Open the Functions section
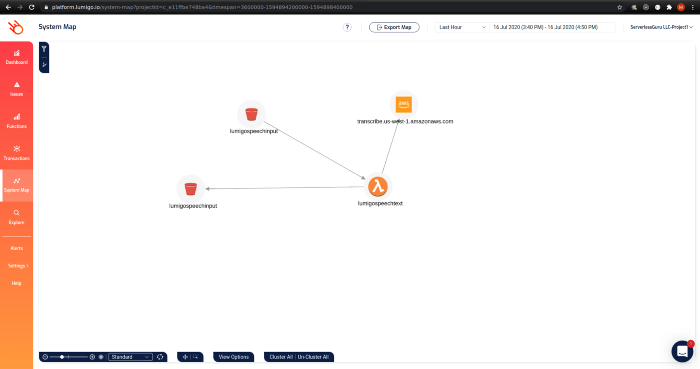Viewport: 700px width, 369px height. pos(17,121)
